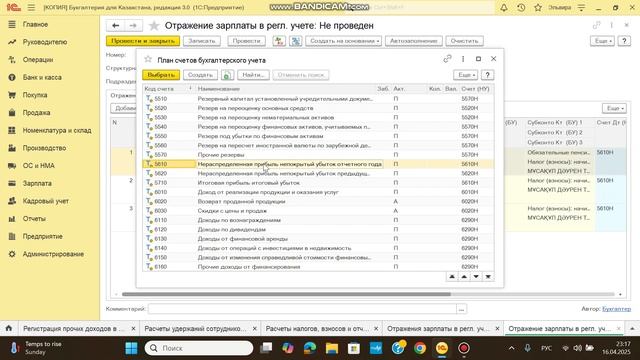
Task: Jump to first row arrow in dialog
Action: pos(452,277)
